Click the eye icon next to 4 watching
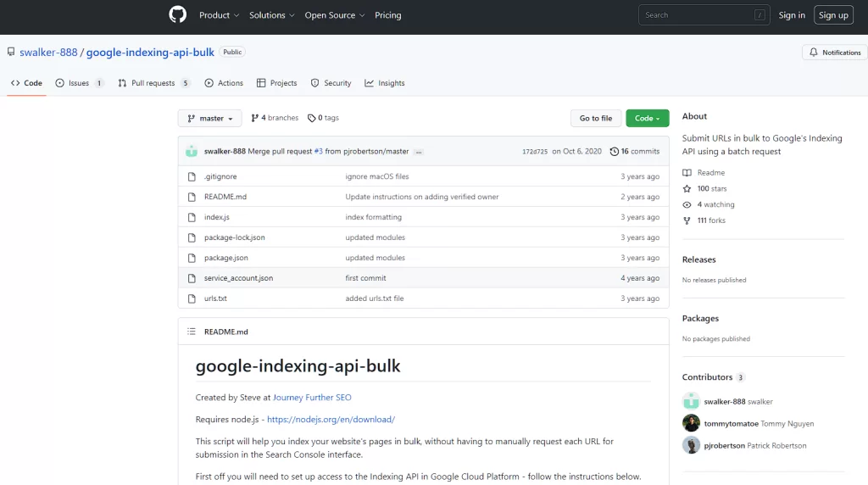The image size is (868, 485). [x=687, y=205]
